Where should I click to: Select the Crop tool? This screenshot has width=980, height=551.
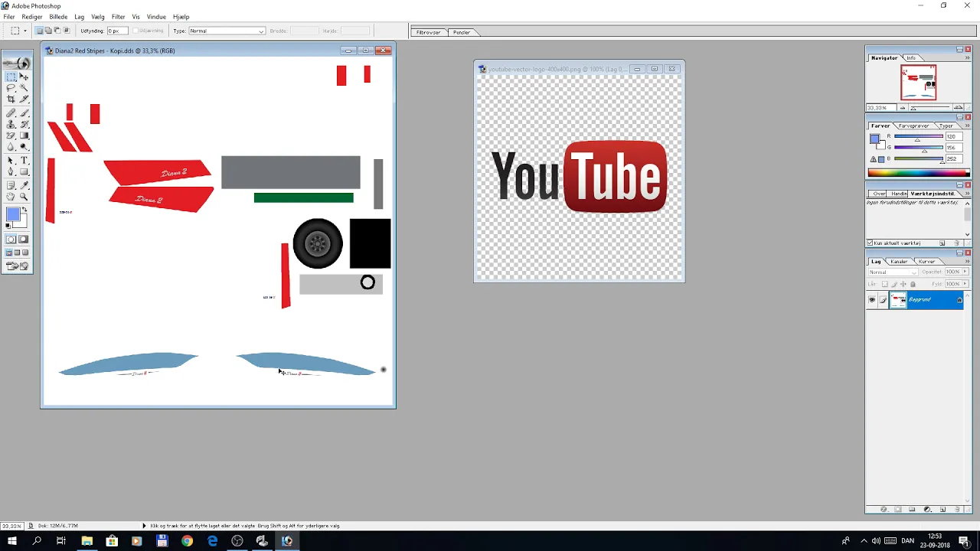click(11, 99)
